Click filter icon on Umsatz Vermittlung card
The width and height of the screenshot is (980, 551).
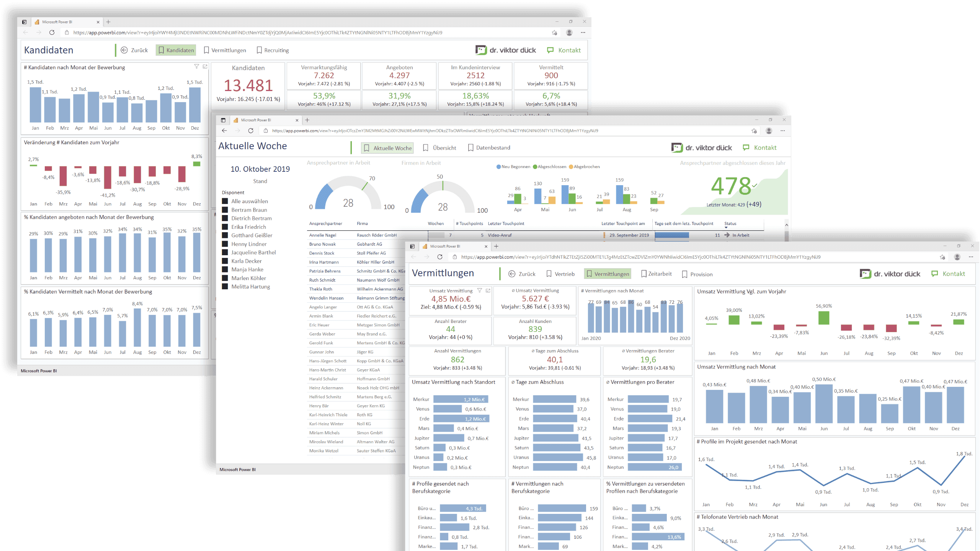tap(479, 291)
